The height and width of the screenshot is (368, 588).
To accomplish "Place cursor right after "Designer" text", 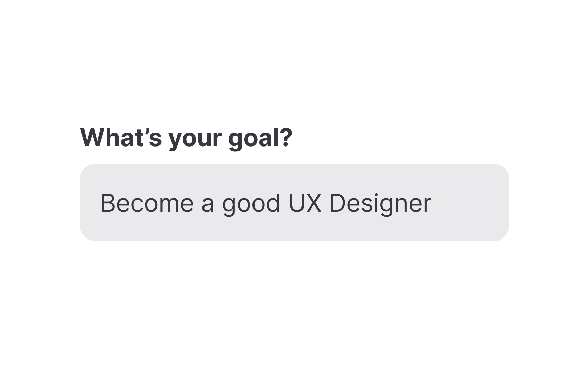I will point(432,203).
